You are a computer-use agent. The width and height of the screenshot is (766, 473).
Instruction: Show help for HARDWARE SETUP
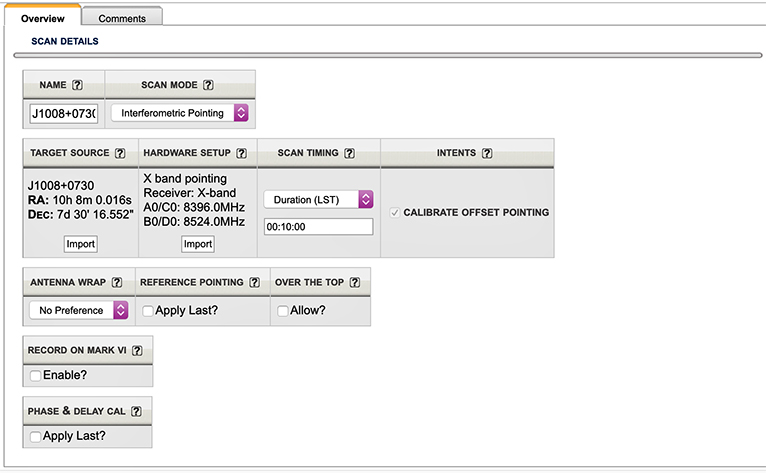point(242,153)
